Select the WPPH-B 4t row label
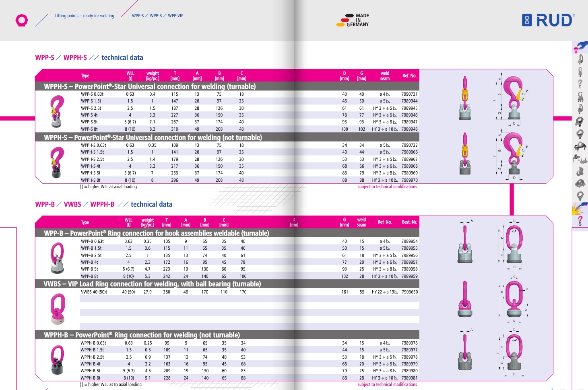Screen dimensions: 588x390 (91, 364)
